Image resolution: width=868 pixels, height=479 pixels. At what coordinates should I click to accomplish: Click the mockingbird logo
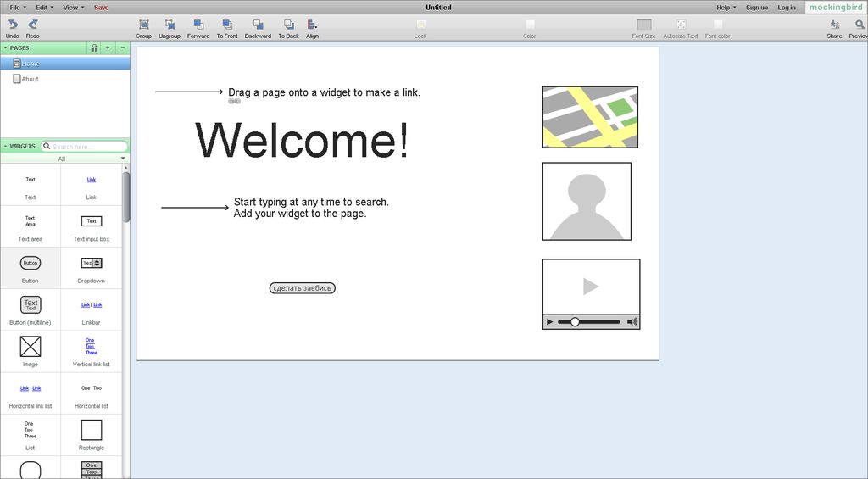pos(836,7)
